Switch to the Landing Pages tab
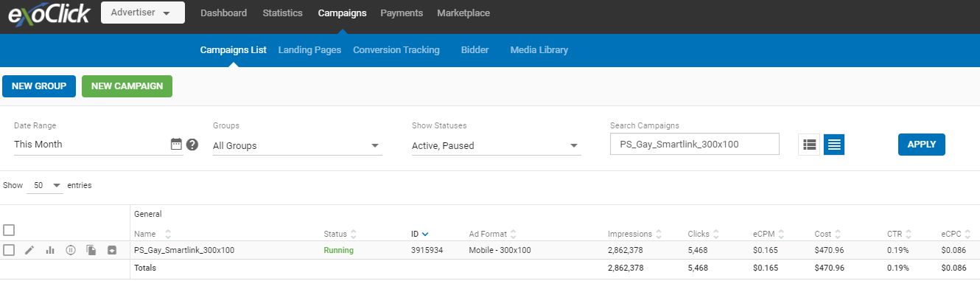 tap(309, 50)
